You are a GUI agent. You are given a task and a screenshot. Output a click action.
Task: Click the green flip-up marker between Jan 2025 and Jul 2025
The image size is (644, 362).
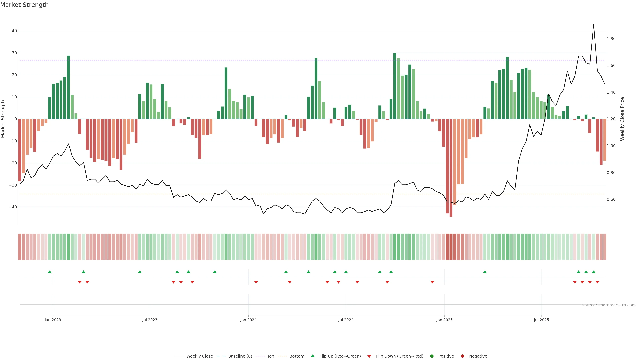[485, 272]
